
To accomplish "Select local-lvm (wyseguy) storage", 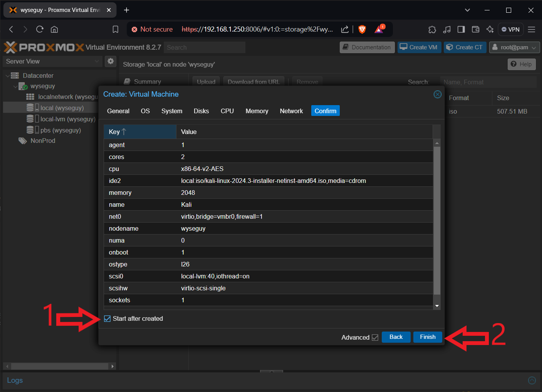I will coord(61,119).
